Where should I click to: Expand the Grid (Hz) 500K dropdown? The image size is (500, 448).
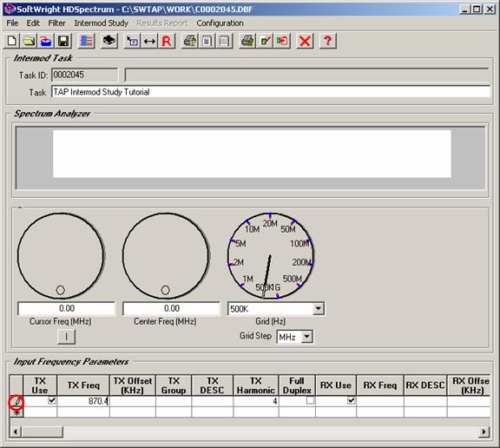318,309
